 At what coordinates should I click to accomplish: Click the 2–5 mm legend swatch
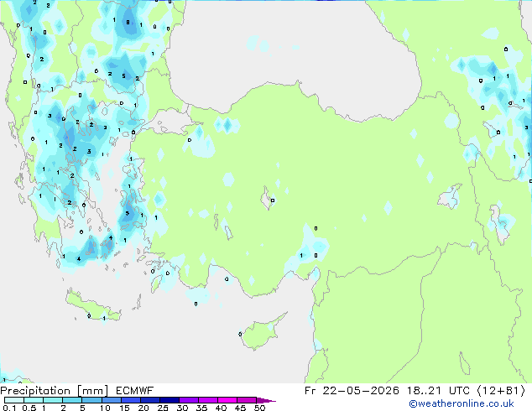tap(72, 400)
